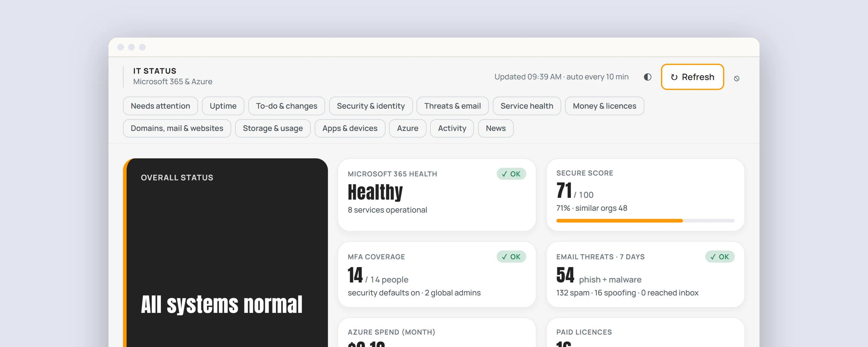This screenshot has width=868, height=347.
Task: Select the To-do & changes pill
Action: 286,106
